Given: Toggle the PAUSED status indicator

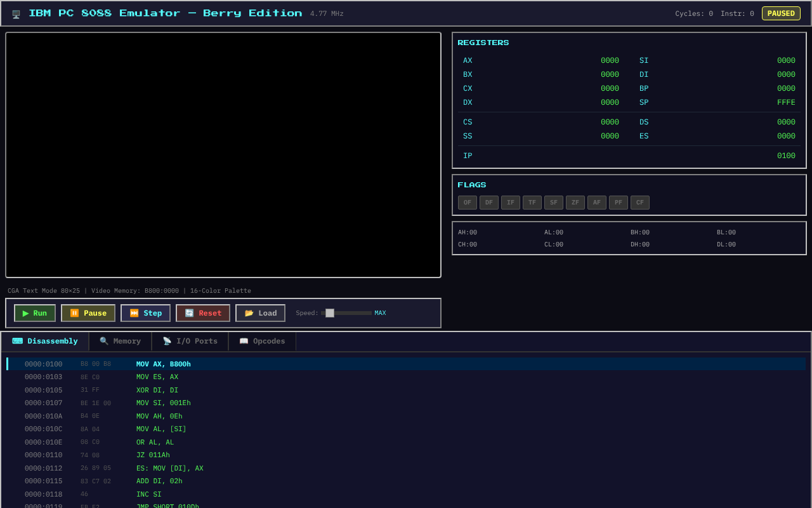Looking at the screenshot, I should tap(781, 13).
